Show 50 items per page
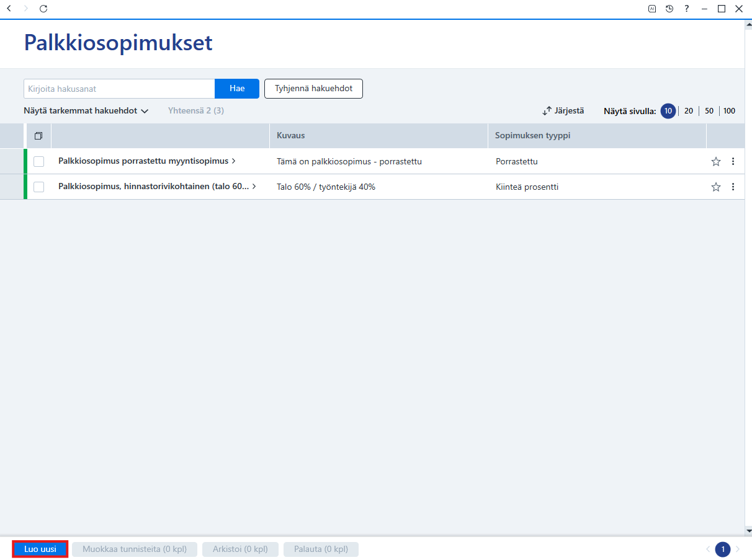Viewport: 752px width, 560px height. 709,111
